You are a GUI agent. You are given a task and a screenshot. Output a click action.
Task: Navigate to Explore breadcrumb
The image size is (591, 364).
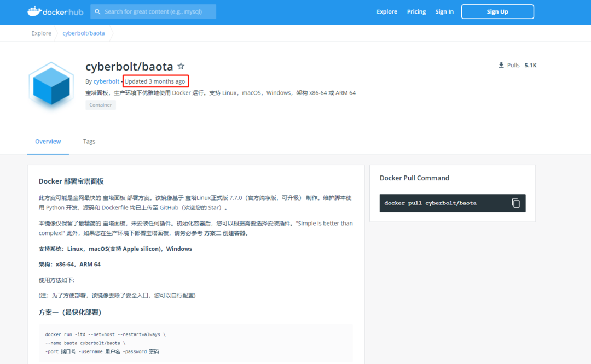tap(41, 33)
